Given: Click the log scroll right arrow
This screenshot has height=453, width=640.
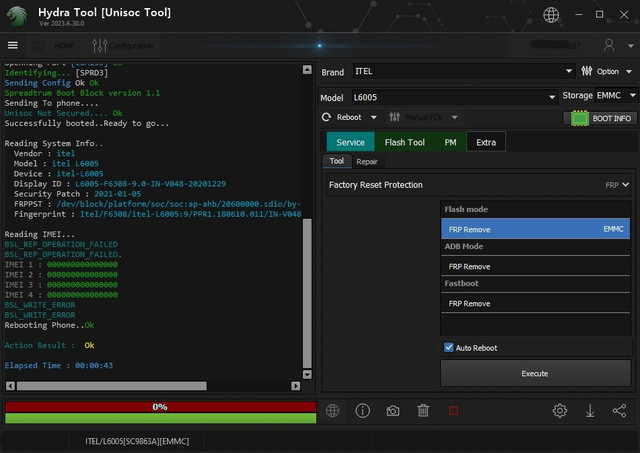Looking at the screenshot, I should tap(296, 386).
